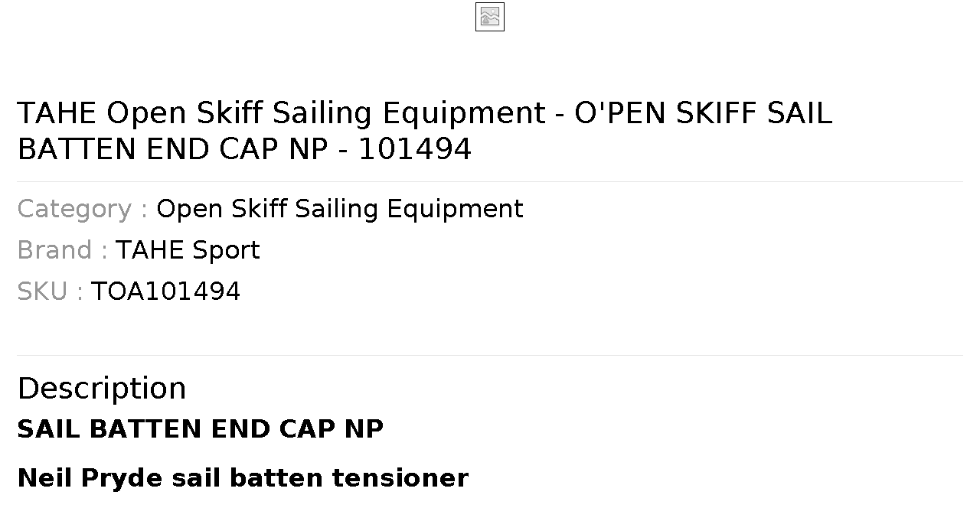
Task: Click the word 'tensioner' in the description
Action: [400, 478]
